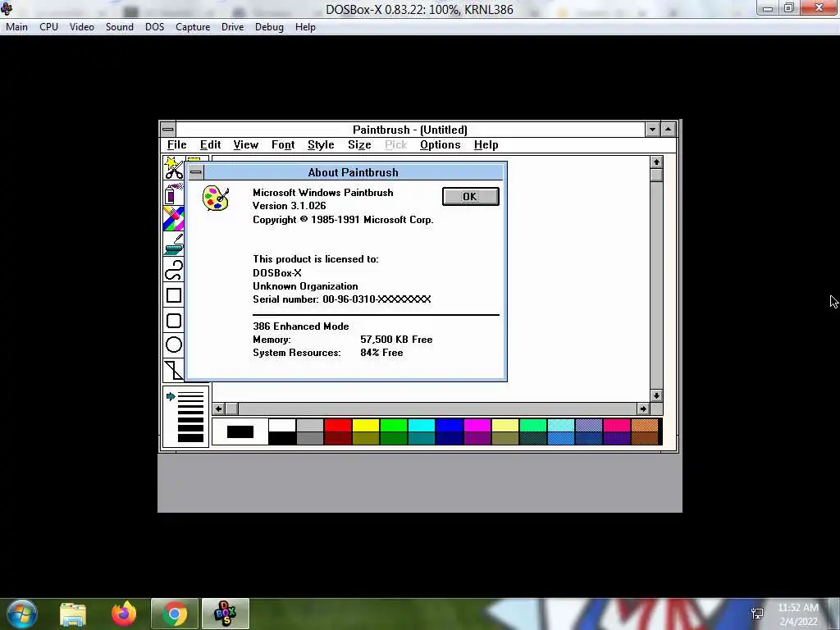Viewport: 840px width, 630px height.
Task: Switch to DOSBox in the taskbar
Action: [225, 614]
